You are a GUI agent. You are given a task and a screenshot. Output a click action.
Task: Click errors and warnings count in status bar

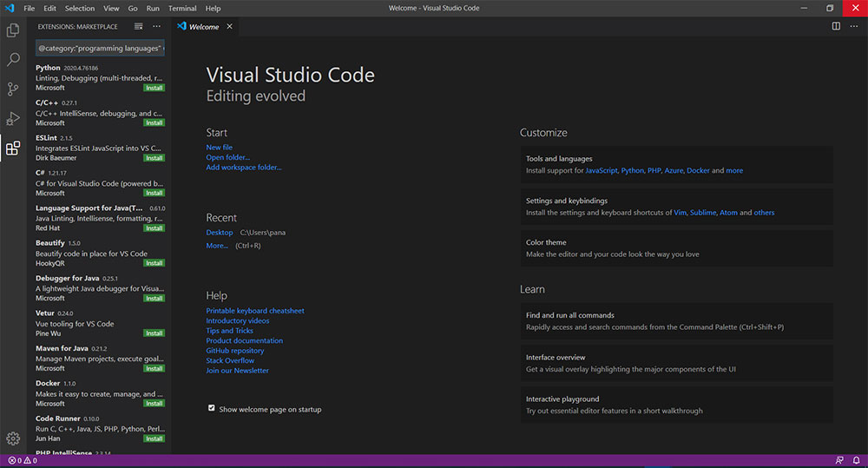[x=23, y=460]
